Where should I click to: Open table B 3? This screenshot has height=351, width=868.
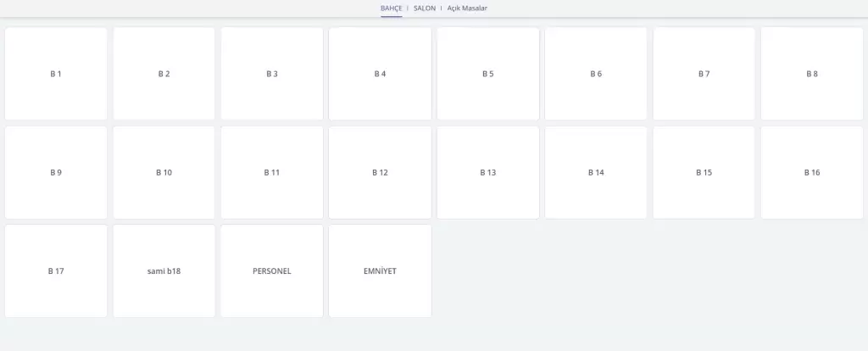(x=272, y=74)
